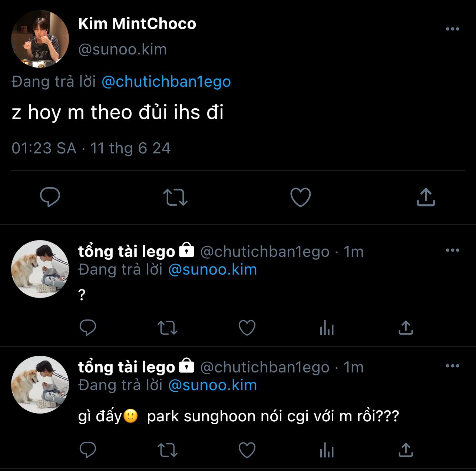Reply to the main Kim MintChoco tweet
The image size is (476, 471).
tap(50, 197)
